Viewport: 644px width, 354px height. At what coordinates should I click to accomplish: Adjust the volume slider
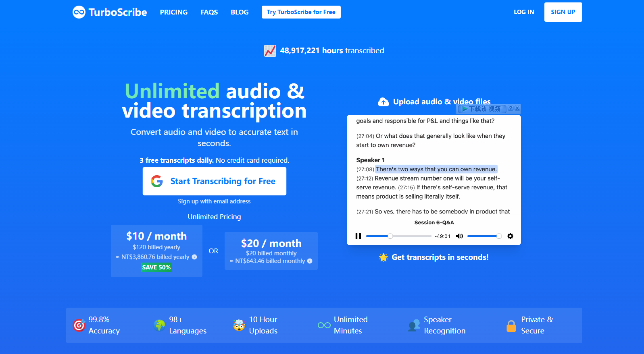pos(484,236)
